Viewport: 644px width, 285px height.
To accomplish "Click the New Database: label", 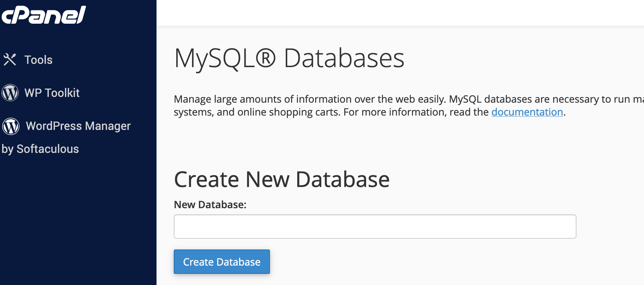I will tap(210, 205).
